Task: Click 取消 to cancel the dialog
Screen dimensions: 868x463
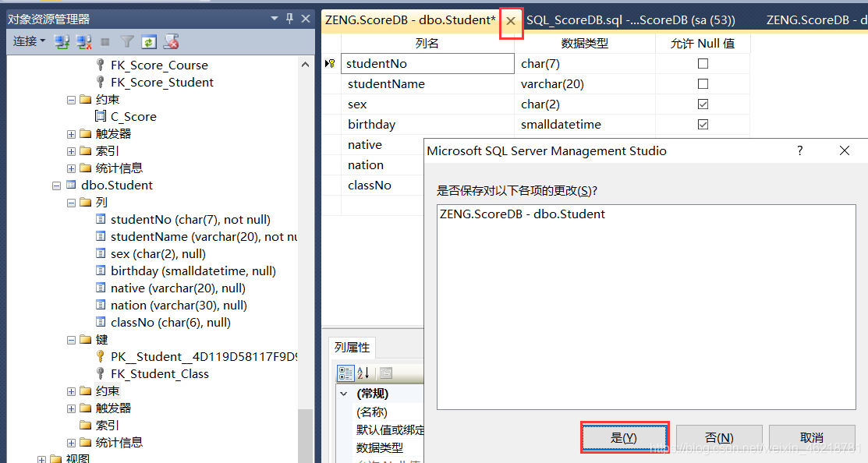Action: coord(812,437)
